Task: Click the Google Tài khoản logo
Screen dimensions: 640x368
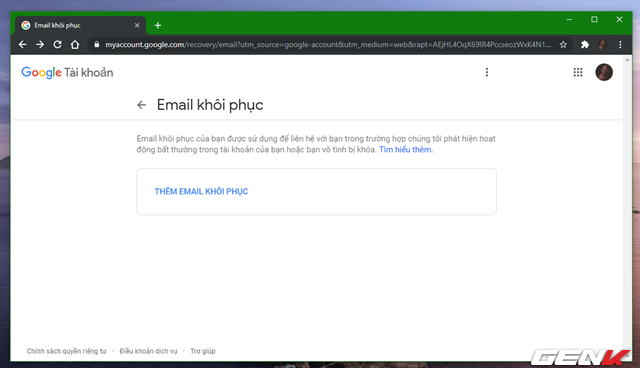Action: [67, 73]
